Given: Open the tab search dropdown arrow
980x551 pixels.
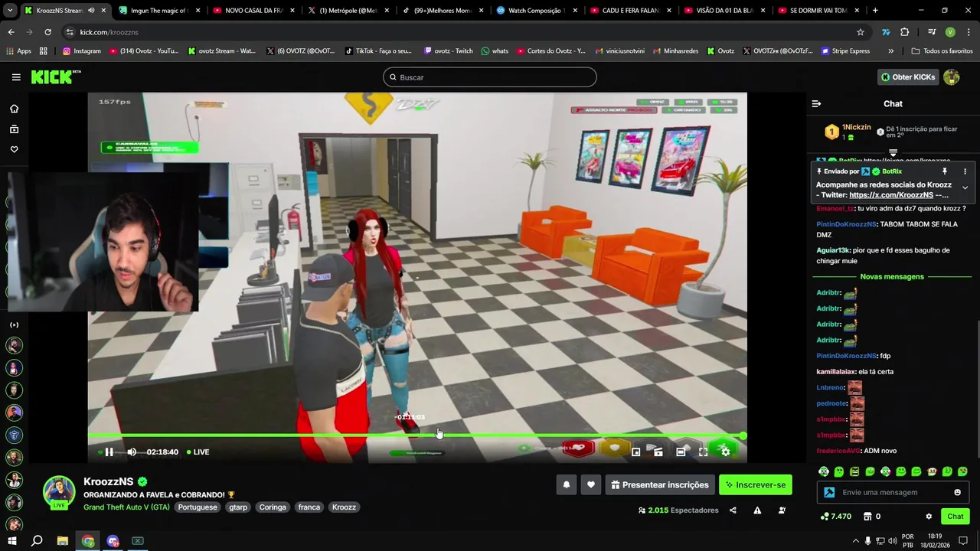Looking at the screenshot, I should [11, 11].
